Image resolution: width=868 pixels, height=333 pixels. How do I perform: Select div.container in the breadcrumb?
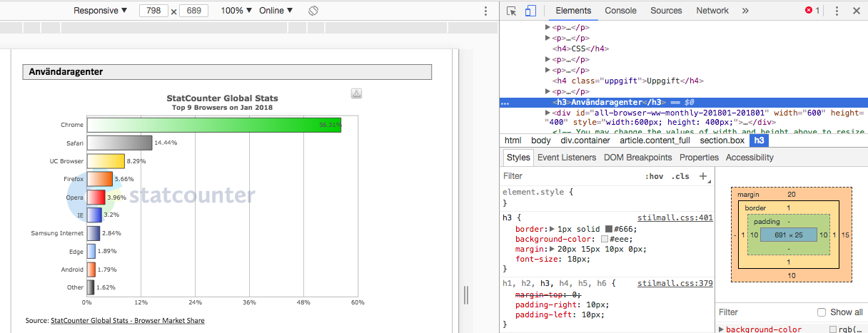point(585,140)
